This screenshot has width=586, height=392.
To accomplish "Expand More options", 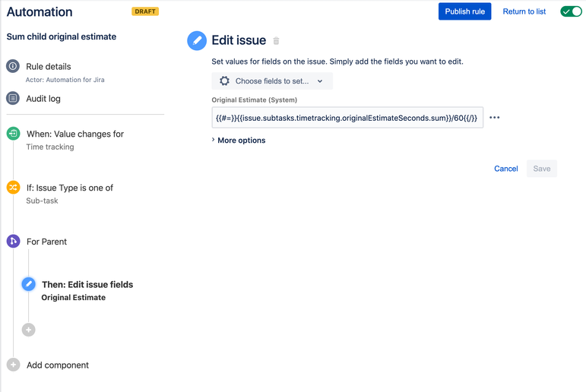I will tap(239, 140).
